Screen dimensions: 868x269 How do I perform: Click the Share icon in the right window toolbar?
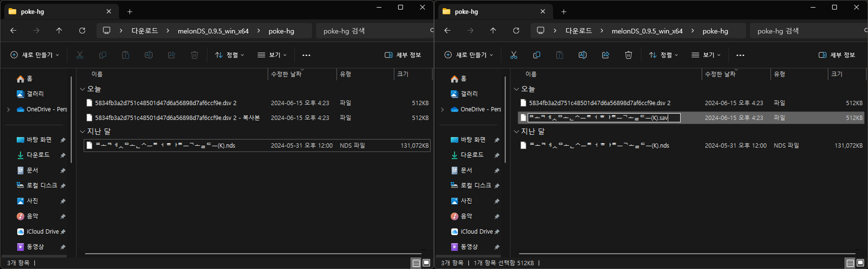coord(605,55)
